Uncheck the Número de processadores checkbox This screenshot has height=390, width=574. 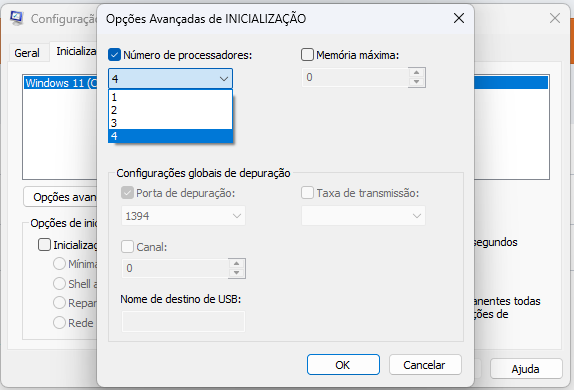tap(115, 55)
